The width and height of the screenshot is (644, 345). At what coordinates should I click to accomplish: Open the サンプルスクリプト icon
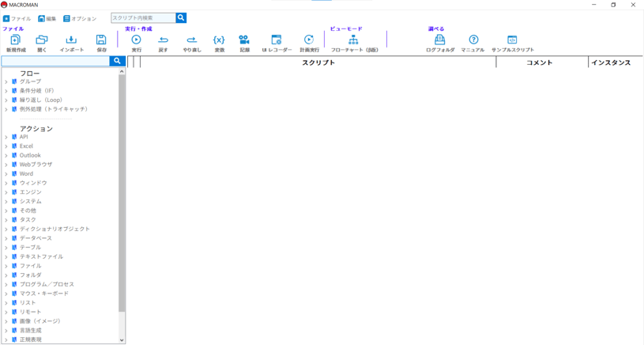pos(512,40)
